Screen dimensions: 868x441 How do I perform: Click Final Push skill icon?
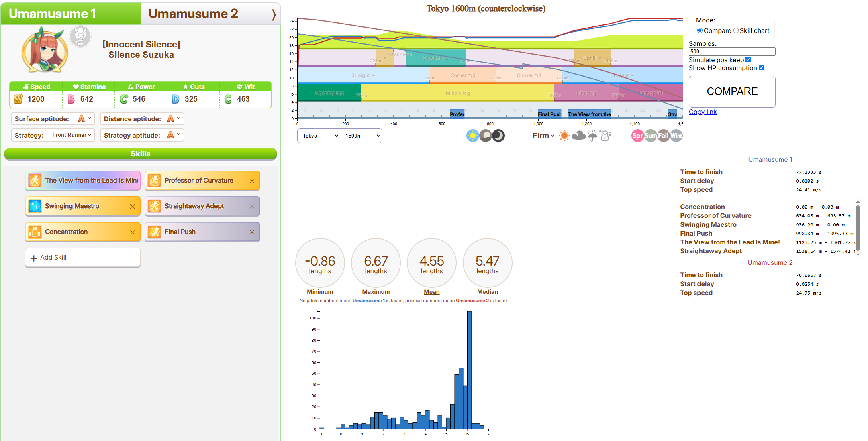pos(154,232)
